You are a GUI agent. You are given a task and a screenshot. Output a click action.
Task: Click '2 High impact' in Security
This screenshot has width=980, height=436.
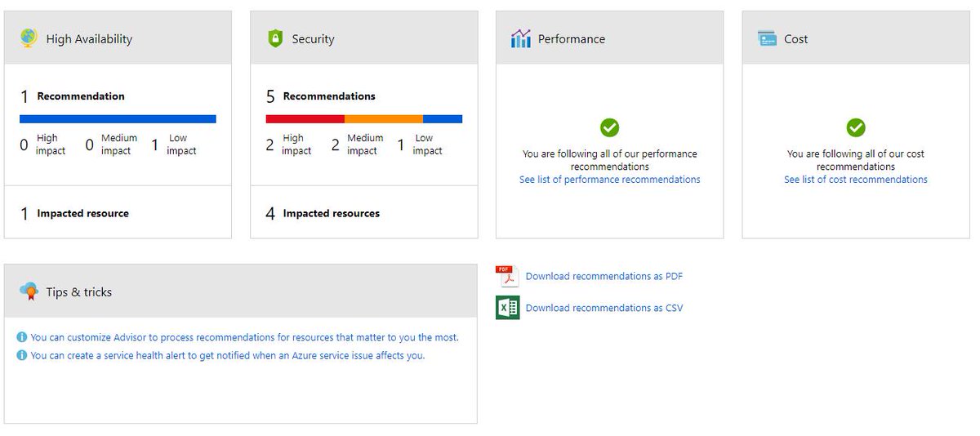(288, 145)
